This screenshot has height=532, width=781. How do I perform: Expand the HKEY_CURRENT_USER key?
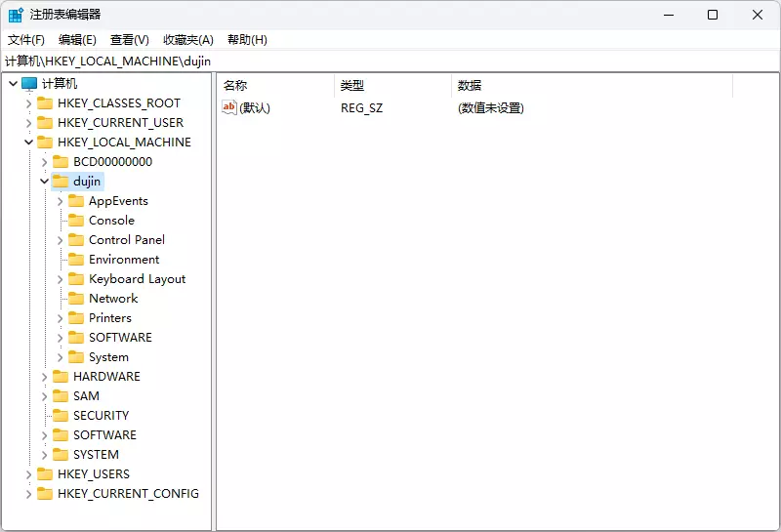pyautogui.click(x=29, y=123)
